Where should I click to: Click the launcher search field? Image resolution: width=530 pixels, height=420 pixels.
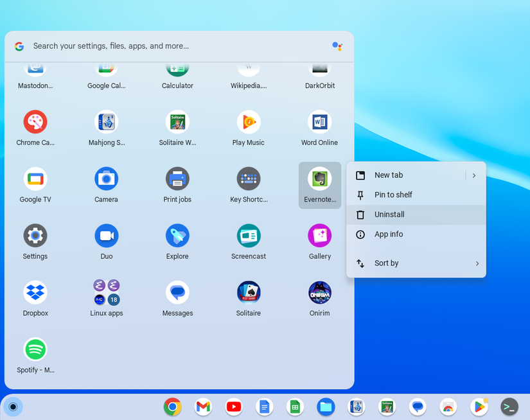coord(161,46)
